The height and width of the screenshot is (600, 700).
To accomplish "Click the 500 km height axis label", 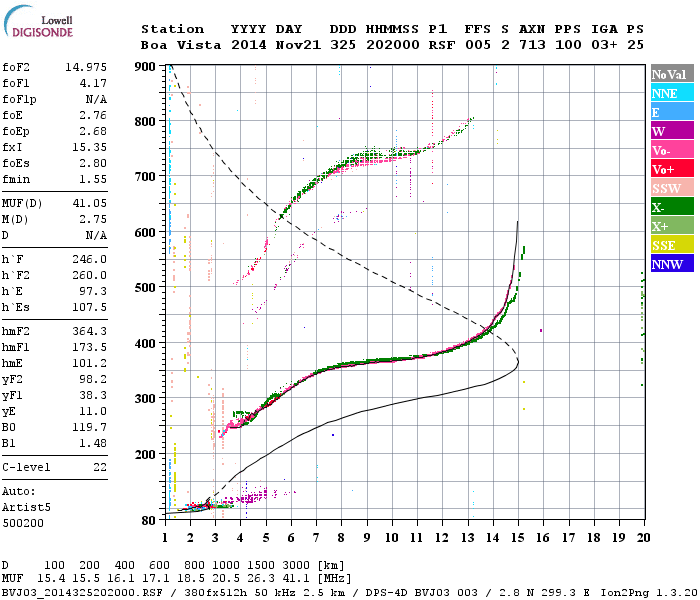I will [x=145, y=287].
